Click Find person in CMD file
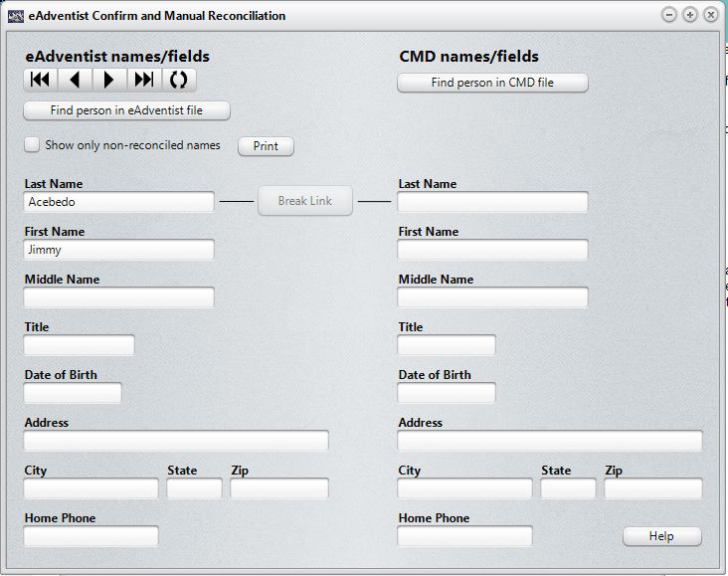Screen dimensions: 728x576 click(492, 83)
